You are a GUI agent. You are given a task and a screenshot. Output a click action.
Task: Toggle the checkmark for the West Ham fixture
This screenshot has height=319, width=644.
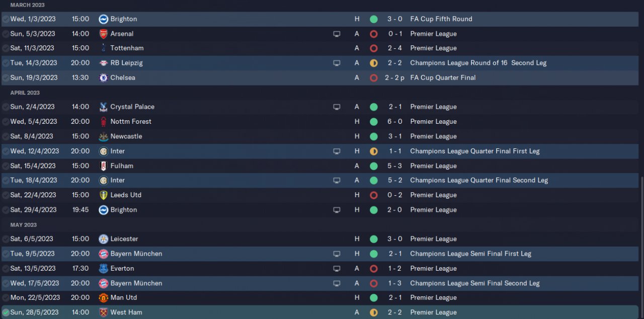point(6,312)
